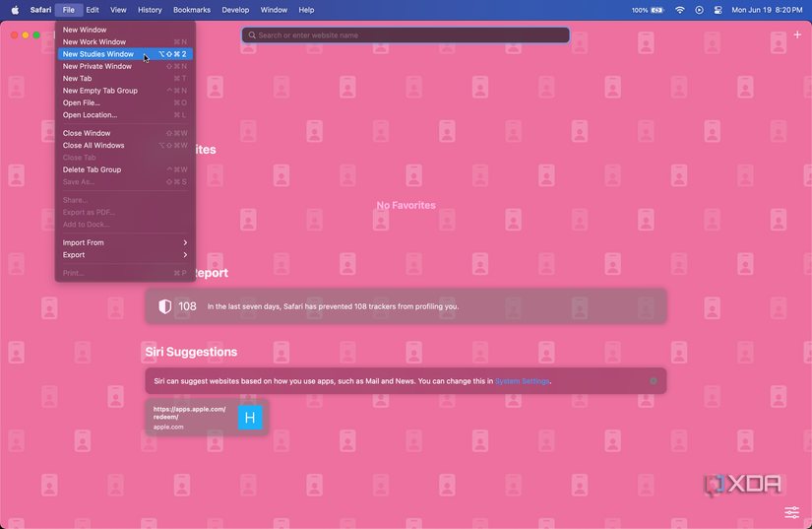Add a new tab with plus button
Viewport: 812px width, 529px height.
click(x=797, y=34)
